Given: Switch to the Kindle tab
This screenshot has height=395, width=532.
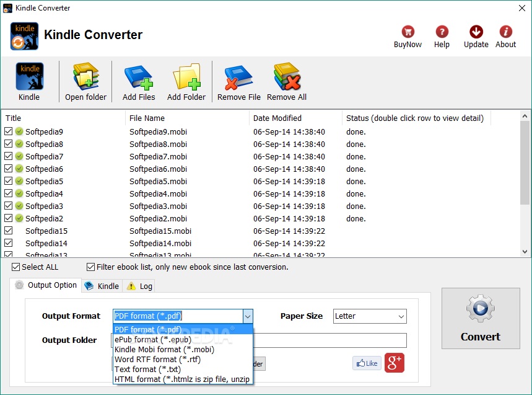Looking at the screenshot, I should [102, 286].
